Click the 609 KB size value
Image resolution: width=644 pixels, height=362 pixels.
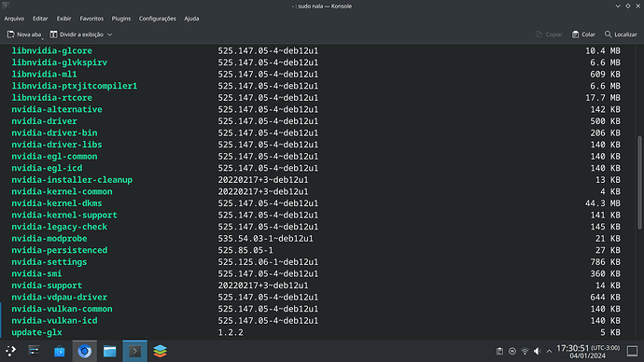tap(605, 75)
